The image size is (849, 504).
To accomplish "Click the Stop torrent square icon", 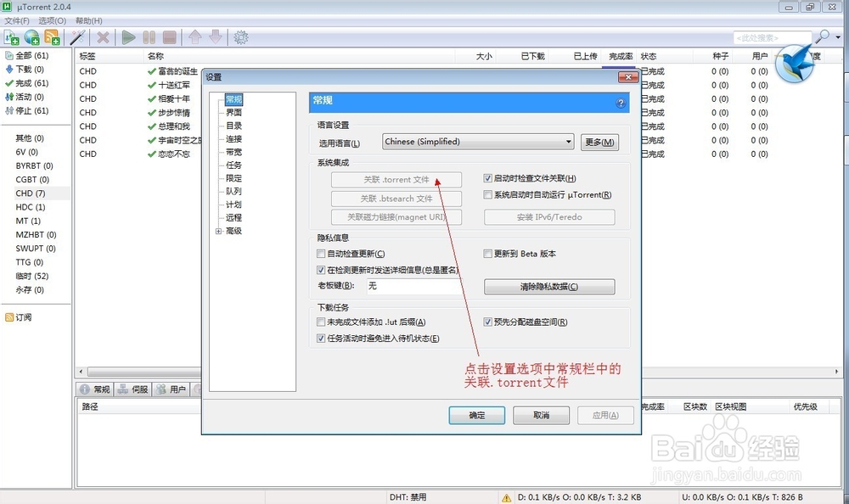I will (170, 37).
